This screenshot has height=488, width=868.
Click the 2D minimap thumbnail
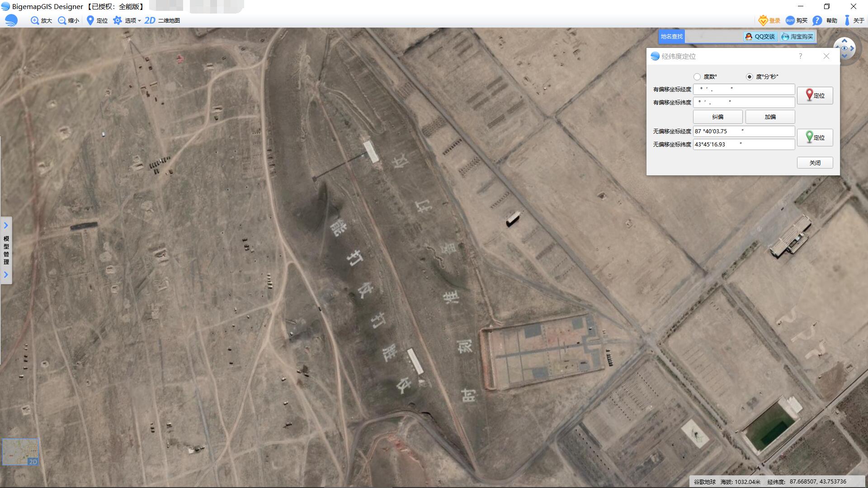pos(20,451)
